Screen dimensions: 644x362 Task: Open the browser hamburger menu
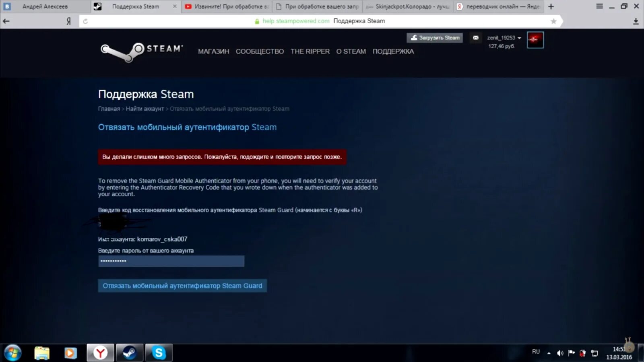pyautogui.click(x=599, y=6)
